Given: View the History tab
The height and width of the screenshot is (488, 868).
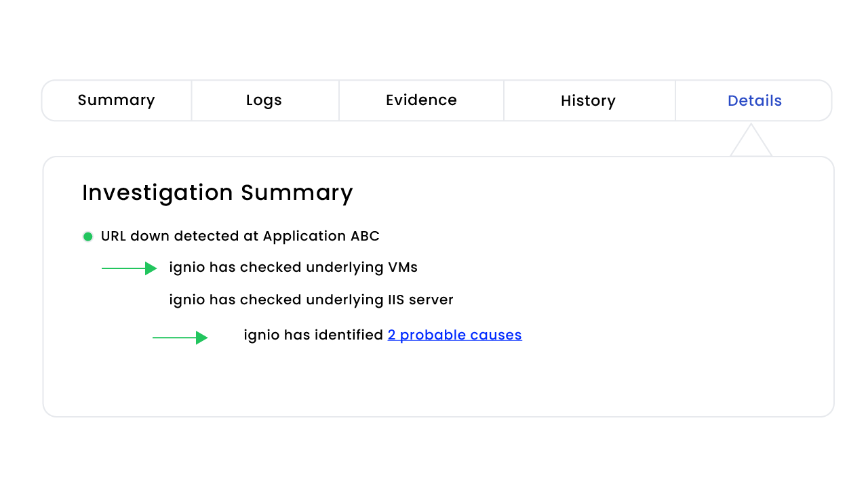Looking at the screenshot, I should (x=588, y=101).
